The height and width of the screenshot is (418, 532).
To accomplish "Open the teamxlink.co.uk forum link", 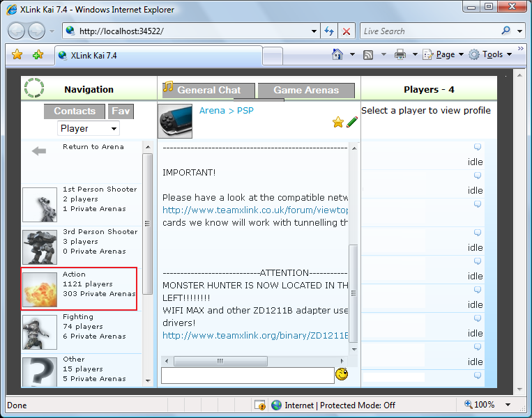I will coord(255,210).
